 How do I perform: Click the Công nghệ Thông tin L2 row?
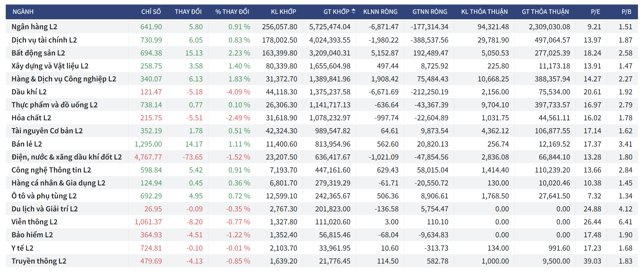point(51,170)
